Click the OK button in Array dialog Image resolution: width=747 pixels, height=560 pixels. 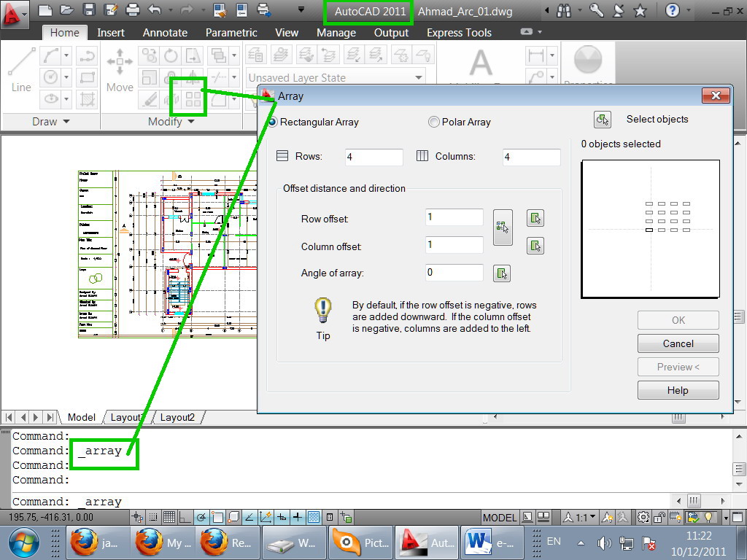(678, 320)
